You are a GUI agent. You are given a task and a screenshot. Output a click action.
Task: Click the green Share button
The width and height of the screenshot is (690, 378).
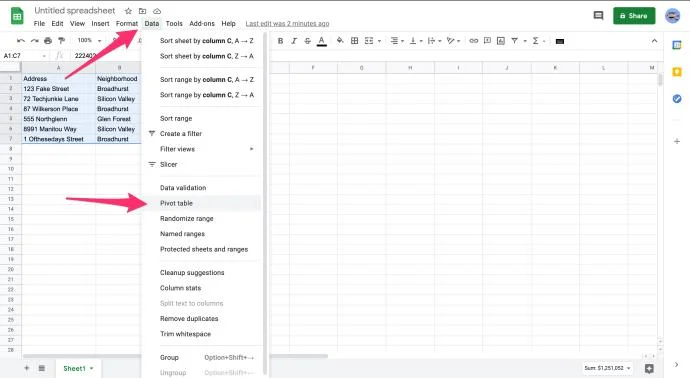(634, 16)
